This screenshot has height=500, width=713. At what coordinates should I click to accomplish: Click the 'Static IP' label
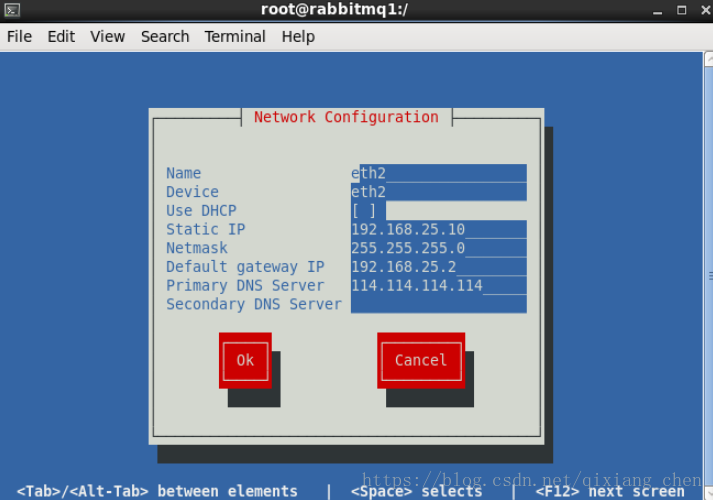[206, 229]
